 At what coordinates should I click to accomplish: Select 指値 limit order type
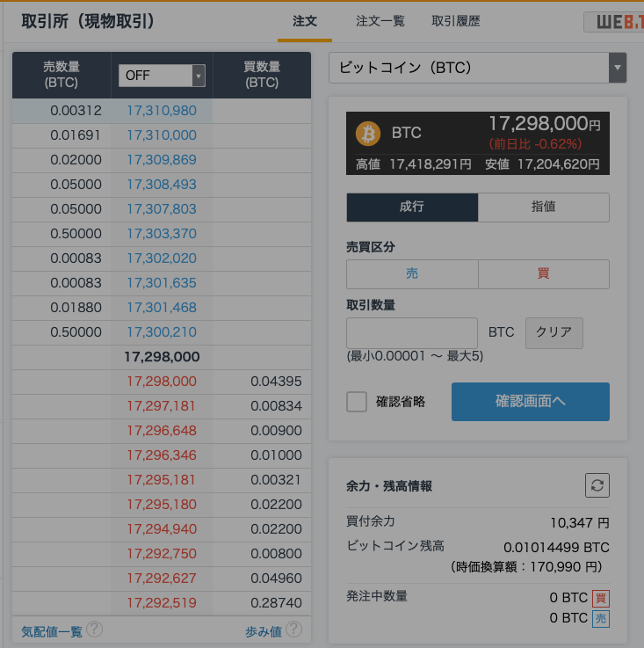click(x=543, y=208)
